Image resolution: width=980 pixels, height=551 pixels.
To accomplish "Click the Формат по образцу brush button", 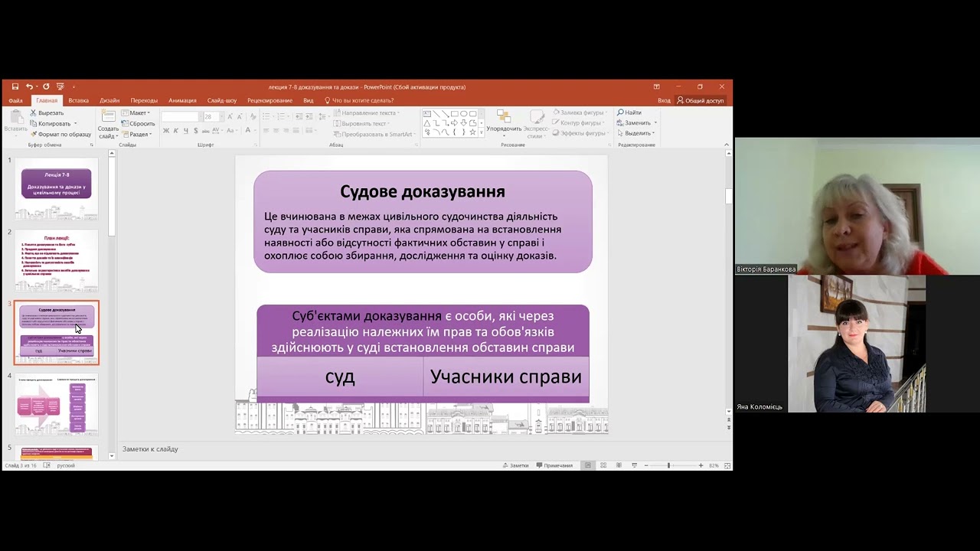I will tap(60, 134).
